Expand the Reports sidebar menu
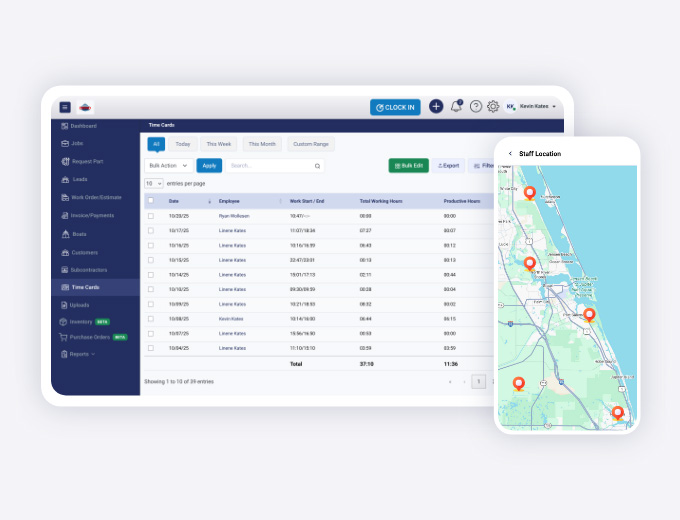The height and width of the screenshot is (520, 680). [82, 354]
